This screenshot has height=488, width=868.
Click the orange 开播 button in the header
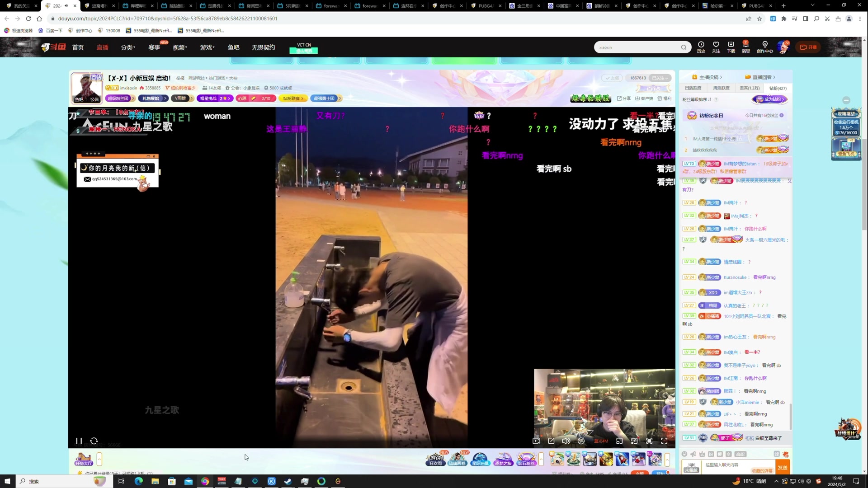[809, 47]
